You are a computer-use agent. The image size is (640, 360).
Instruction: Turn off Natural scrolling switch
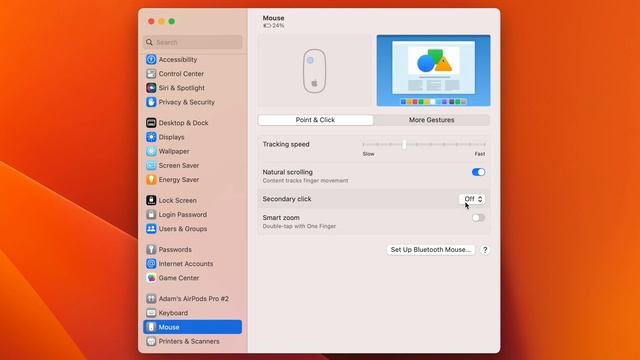[478, 172]
